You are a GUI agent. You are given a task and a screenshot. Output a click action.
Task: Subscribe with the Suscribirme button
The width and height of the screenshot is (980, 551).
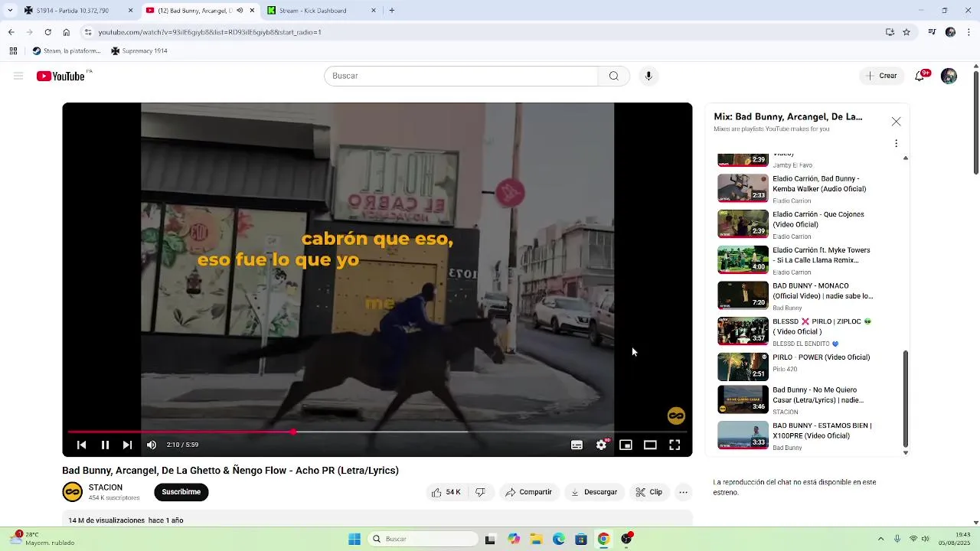coord(181,492)
